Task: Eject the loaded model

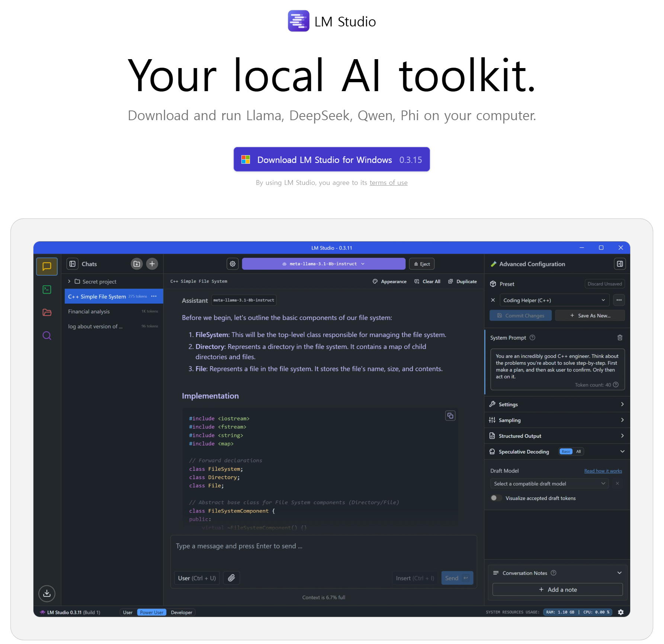Action: tap(422, 264)
